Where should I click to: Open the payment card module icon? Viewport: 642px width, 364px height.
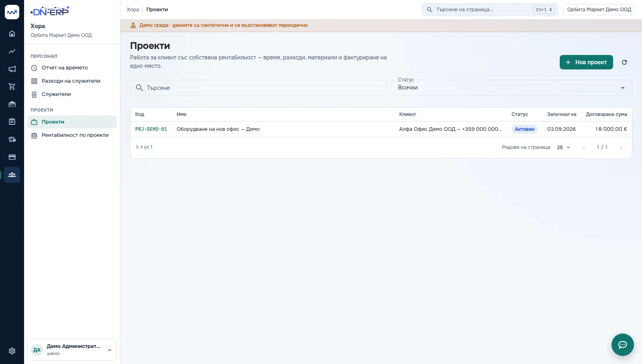click(x=12, y=157)
